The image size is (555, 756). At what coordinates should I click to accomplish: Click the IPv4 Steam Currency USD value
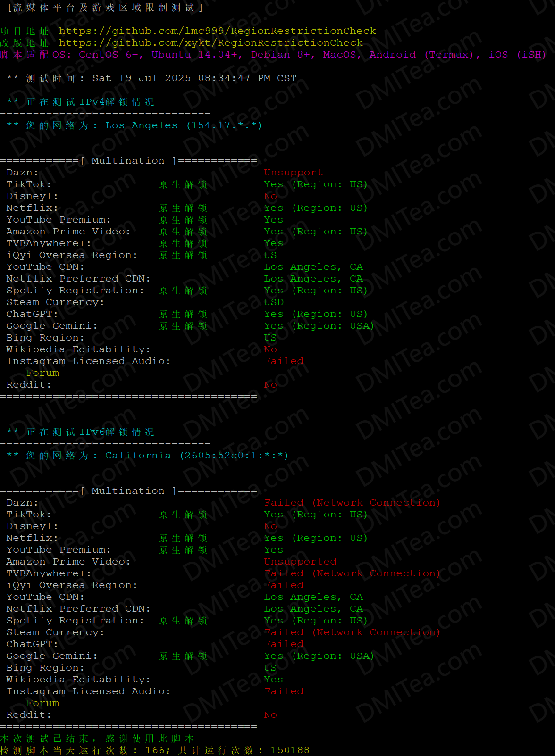[274, 302]
